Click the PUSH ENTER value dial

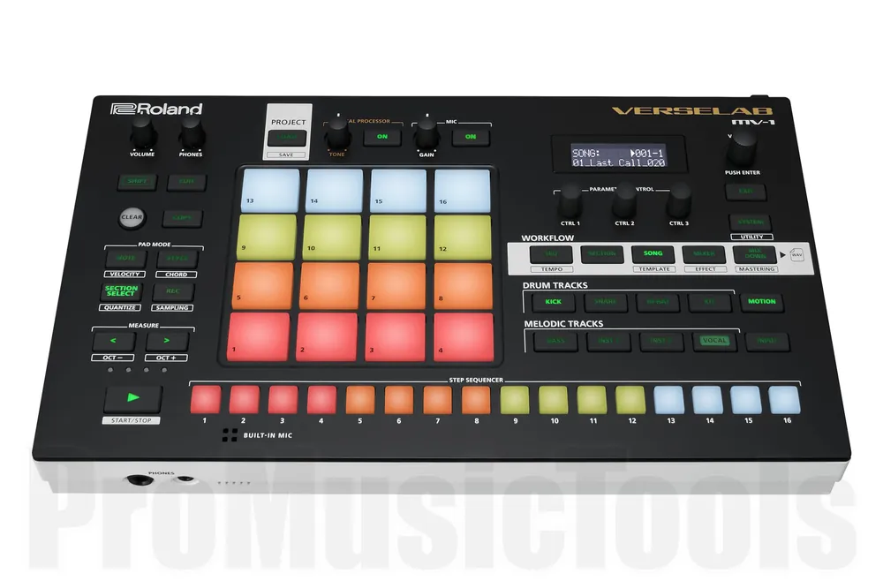click(x=743, y=148)
